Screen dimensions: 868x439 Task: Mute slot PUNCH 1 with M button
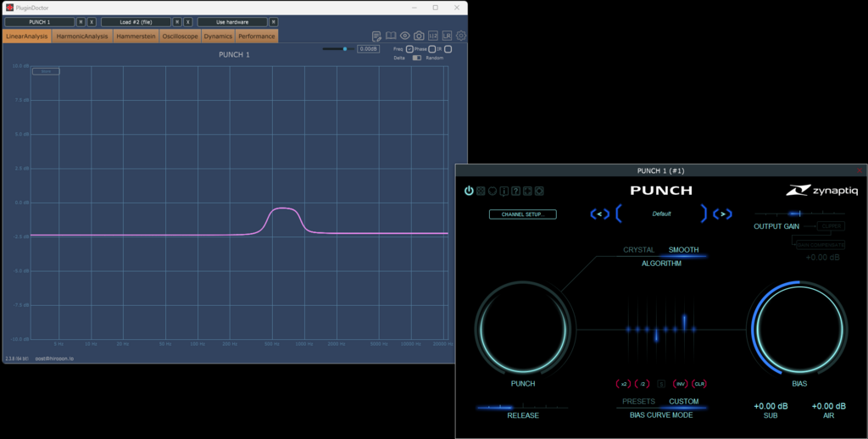tap(81, 22)
